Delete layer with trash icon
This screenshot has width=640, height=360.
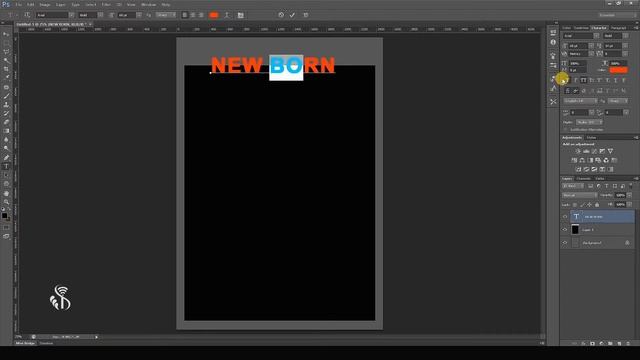tap(628, 344)
